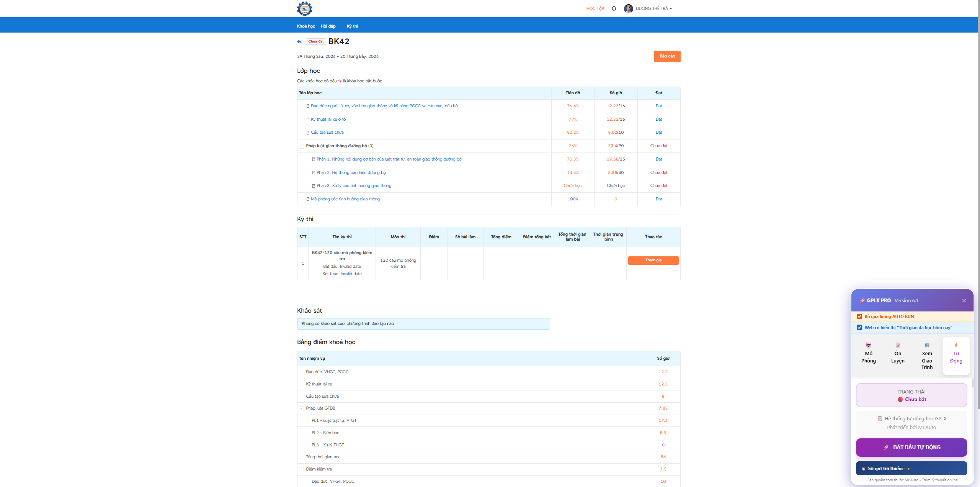
Task: Open Phần 3 Xử lý các tình huống link
Action: coord(354,186)
